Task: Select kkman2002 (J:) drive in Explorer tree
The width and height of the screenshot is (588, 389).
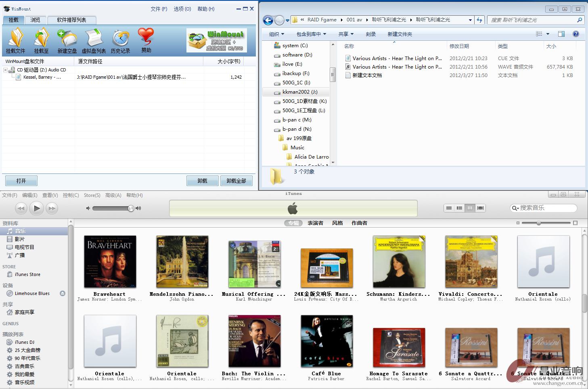Action: click(x=296, y=92)
